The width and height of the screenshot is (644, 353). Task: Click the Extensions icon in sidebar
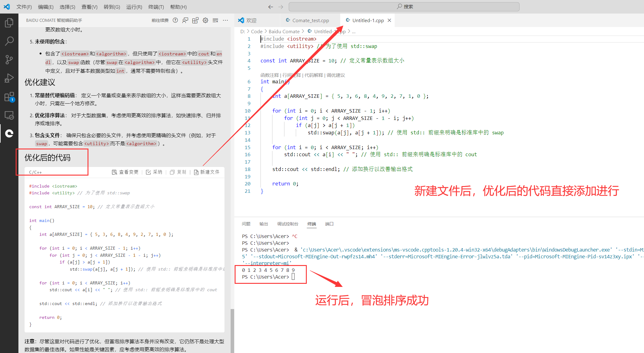(x=10, y=96)
